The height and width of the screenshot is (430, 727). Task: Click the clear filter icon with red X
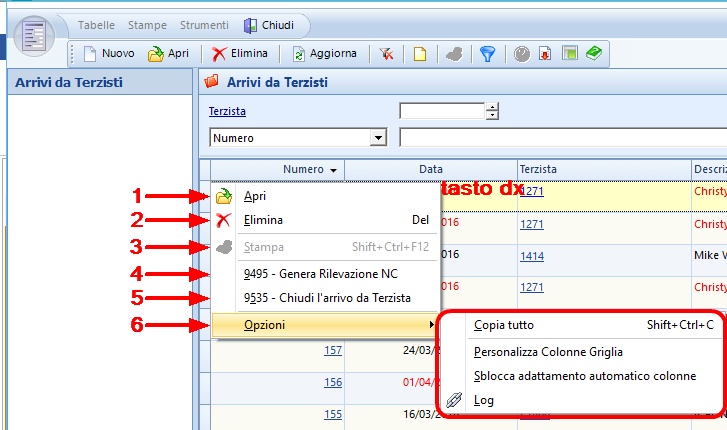tap(386, 55)
